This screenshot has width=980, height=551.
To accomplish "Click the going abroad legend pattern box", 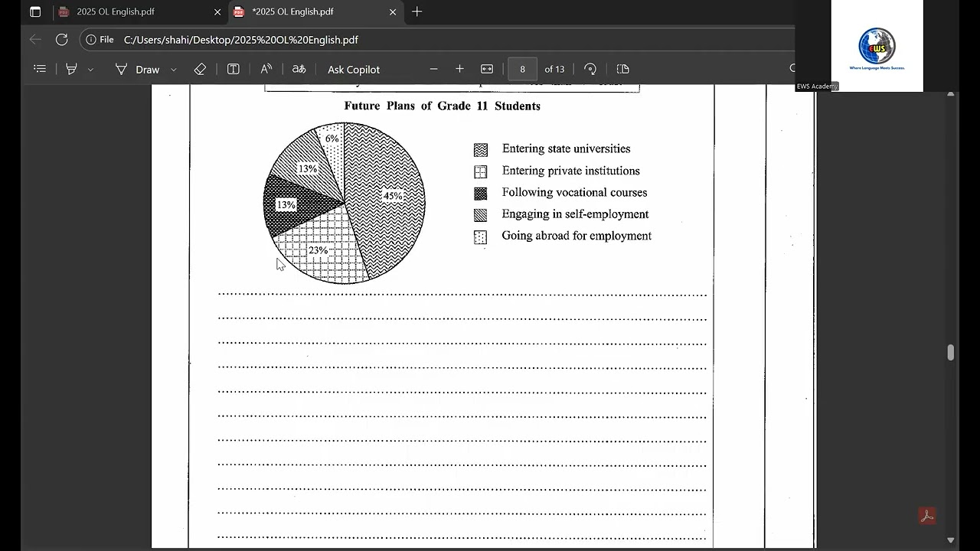I will [x=480, y=237].
